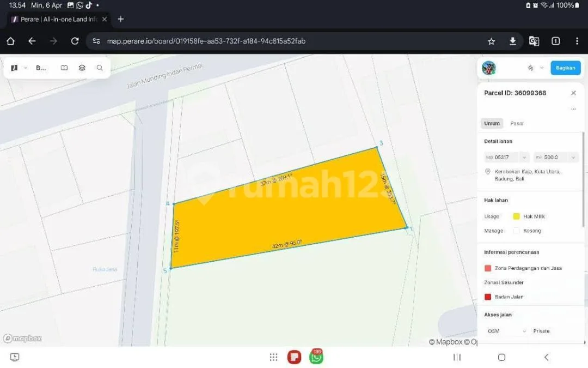
Task: Click the screen capture icon bottom-left
Action: pos(15,357)
